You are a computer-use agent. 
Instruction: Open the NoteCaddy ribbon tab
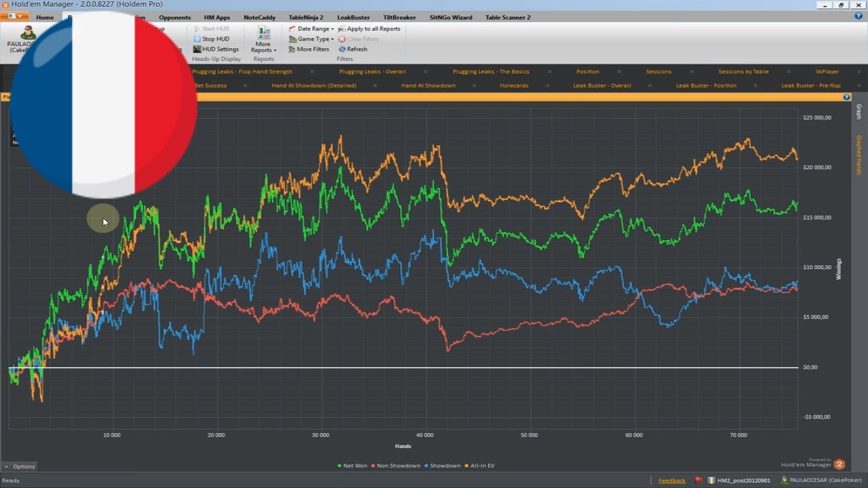pyautogui.click(x=259, y=18)
